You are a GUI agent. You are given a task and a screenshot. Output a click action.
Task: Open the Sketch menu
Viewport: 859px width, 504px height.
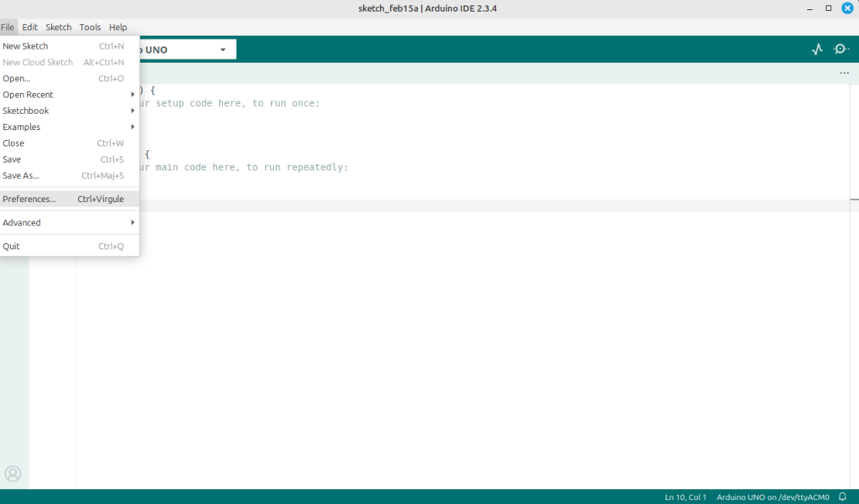pos(59,27)
